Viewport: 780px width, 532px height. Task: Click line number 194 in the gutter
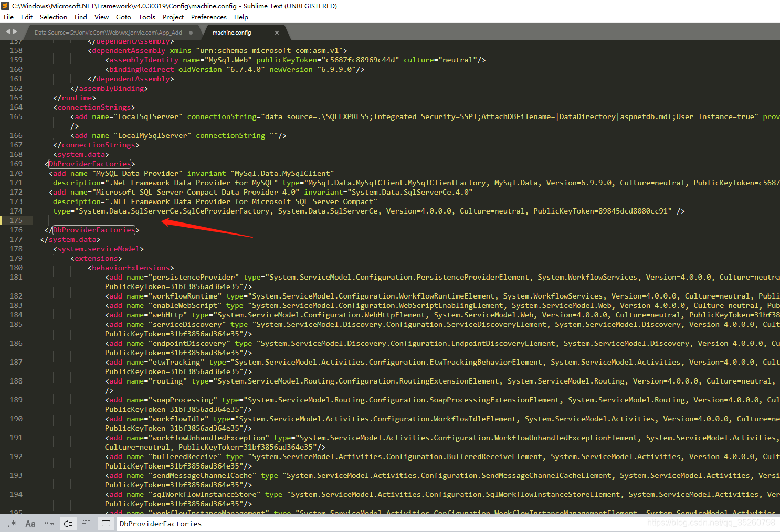[16, 494]
